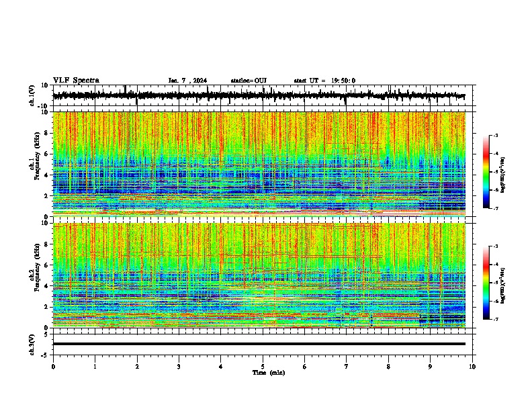Click the "10" tick on the Time axis
The image size is (532, 411).
pyautogui.click(x=472, y=367)
